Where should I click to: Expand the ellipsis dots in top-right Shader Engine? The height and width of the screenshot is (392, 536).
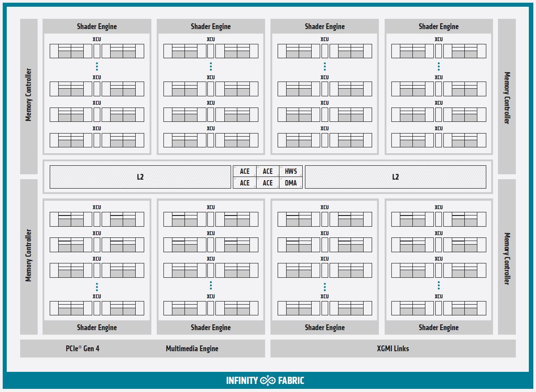point(438,67)
